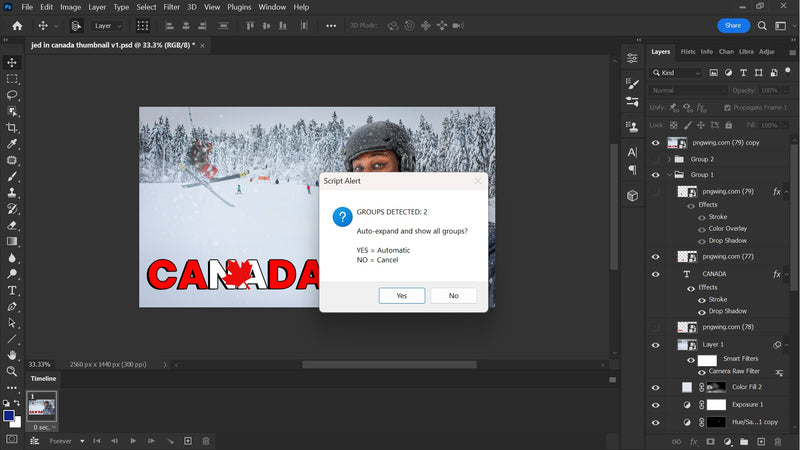This screenshot has height=450, width=800.
Task: Select the Horizontal Type tool
Action: [x=12, y=290]
